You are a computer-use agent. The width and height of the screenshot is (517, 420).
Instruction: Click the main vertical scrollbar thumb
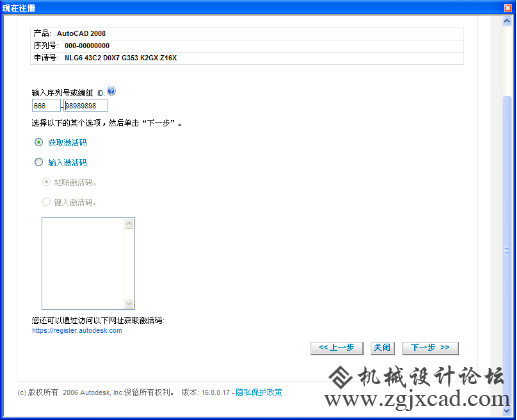click(x=507, y=250)
